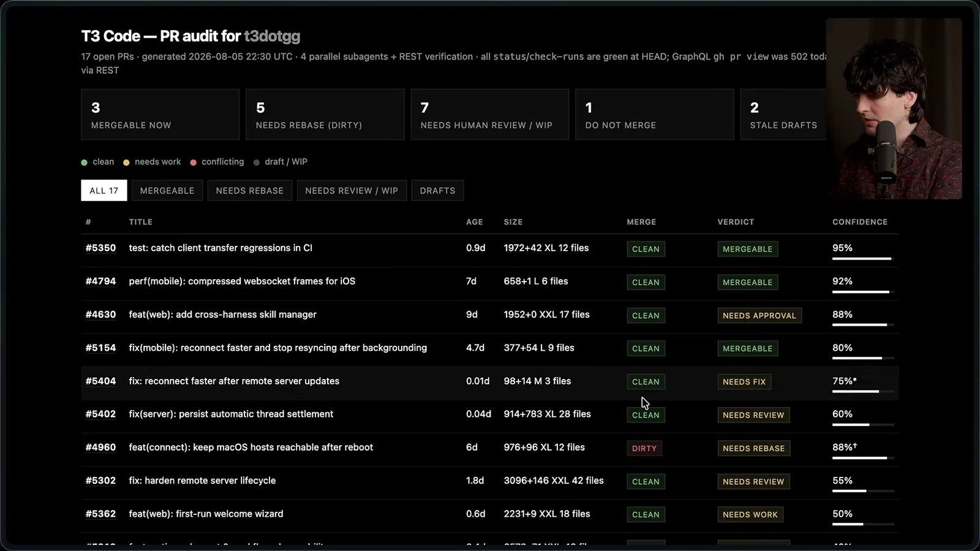The image size is (980, 551).
Task: Select the ALL 17 filter tab
Action: (x=104, y=190)
